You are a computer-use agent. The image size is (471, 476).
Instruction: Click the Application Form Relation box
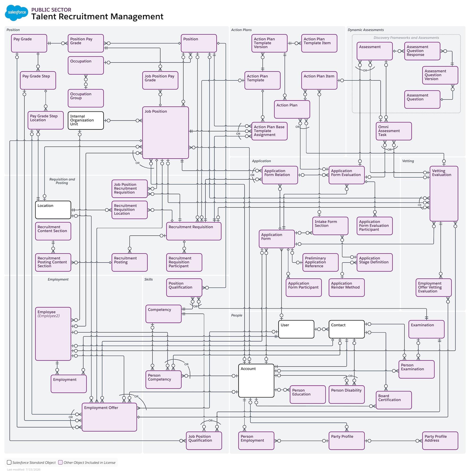coord(280,175)
